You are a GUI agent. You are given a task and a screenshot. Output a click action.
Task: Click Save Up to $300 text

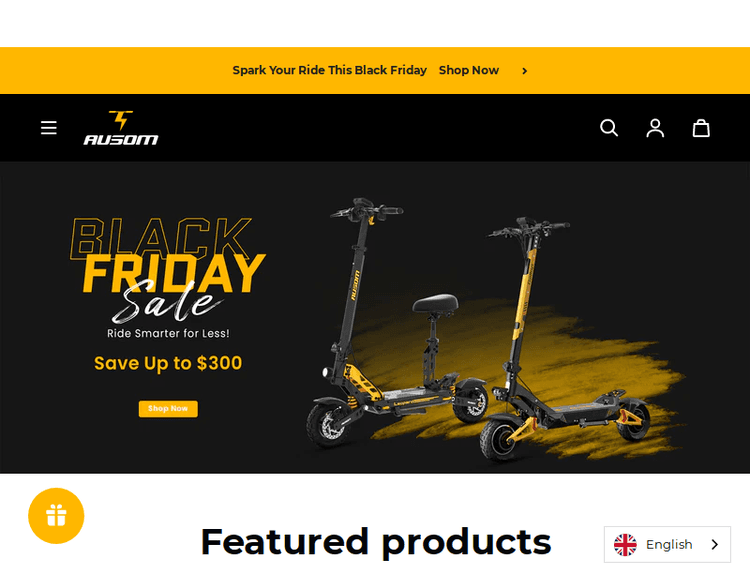coord(168,363)
